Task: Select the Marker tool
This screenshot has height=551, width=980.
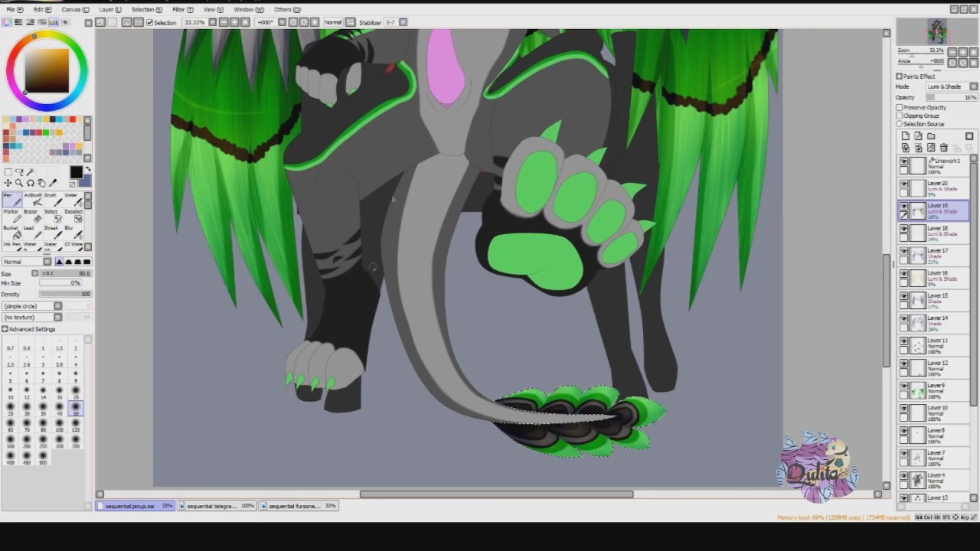Action: point(11,217)
